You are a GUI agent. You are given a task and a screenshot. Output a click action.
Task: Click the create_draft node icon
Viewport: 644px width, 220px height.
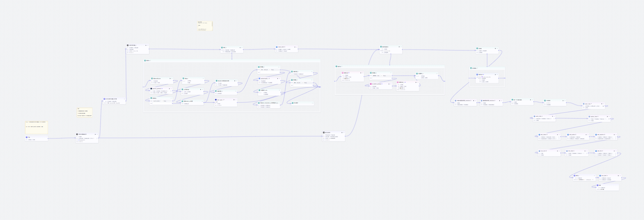pos(277,47)
